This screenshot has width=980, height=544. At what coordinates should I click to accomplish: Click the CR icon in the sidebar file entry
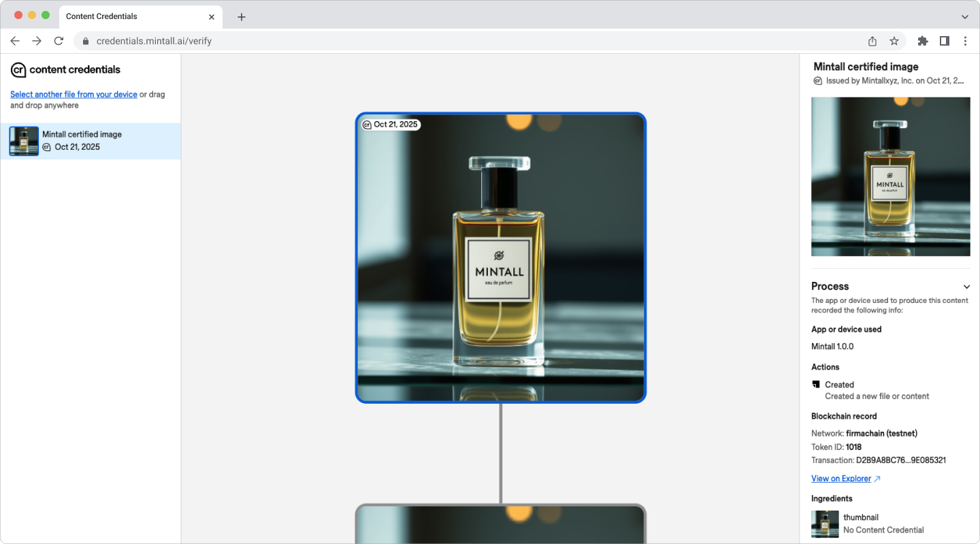point(47,147)
